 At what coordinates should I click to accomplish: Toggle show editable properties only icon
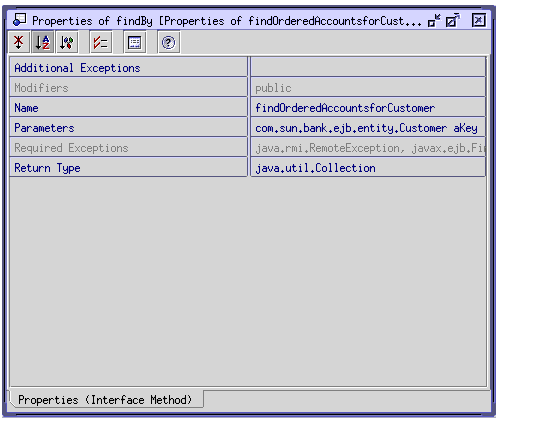coord(100,42)
